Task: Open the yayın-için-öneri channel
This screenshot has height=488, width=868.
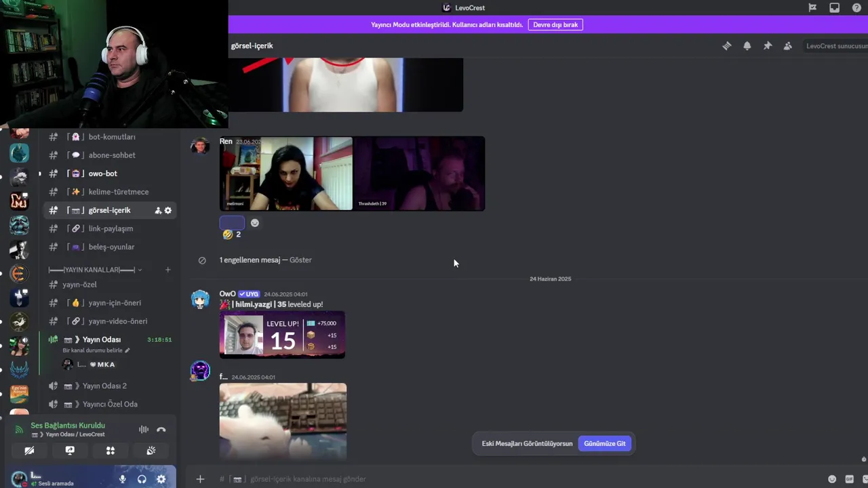Action: tap(111, 303)
